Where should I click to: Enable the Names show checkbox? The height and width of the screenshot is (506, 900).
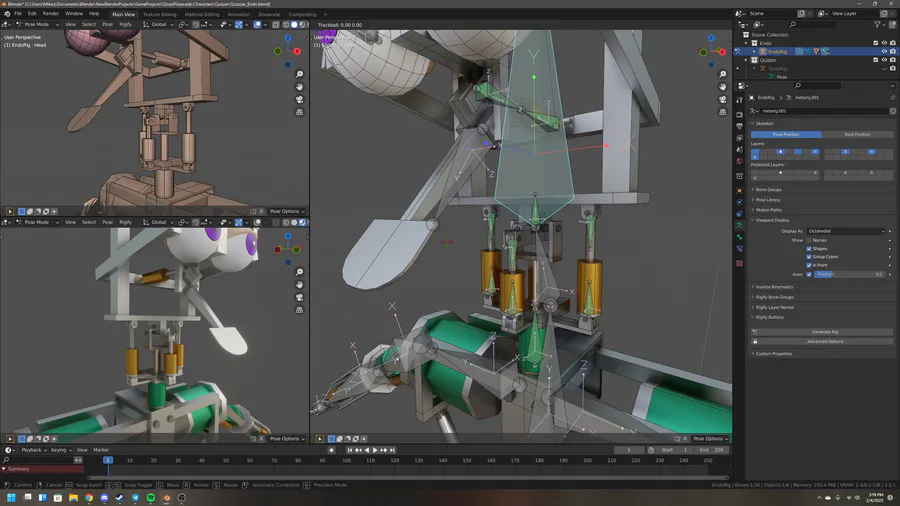(x=809, y=240)
